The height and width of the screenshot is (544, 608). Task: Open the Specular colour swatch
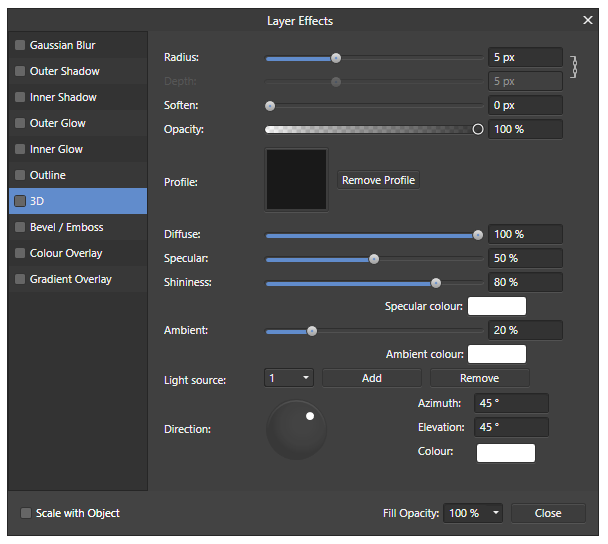point(497,306)
